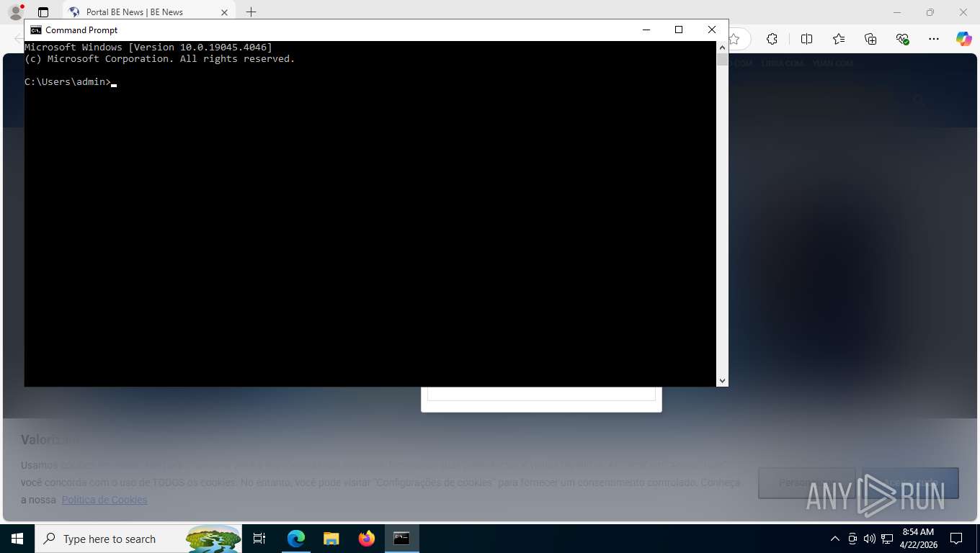
Task: Open Edge split screen icon
Action: 806,39
